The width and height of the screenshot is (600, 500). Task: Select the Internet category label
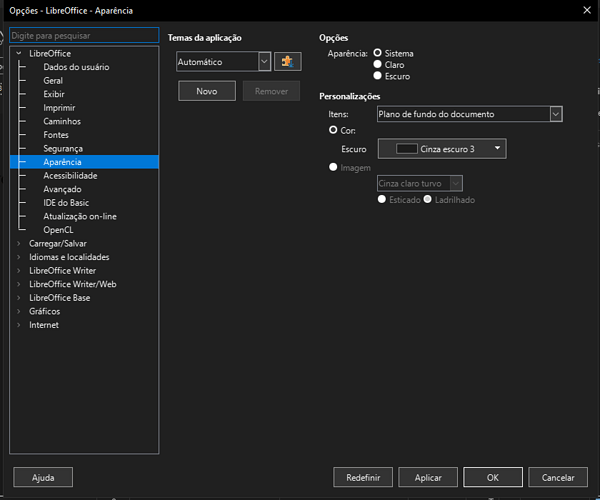[x=44, y=325]
